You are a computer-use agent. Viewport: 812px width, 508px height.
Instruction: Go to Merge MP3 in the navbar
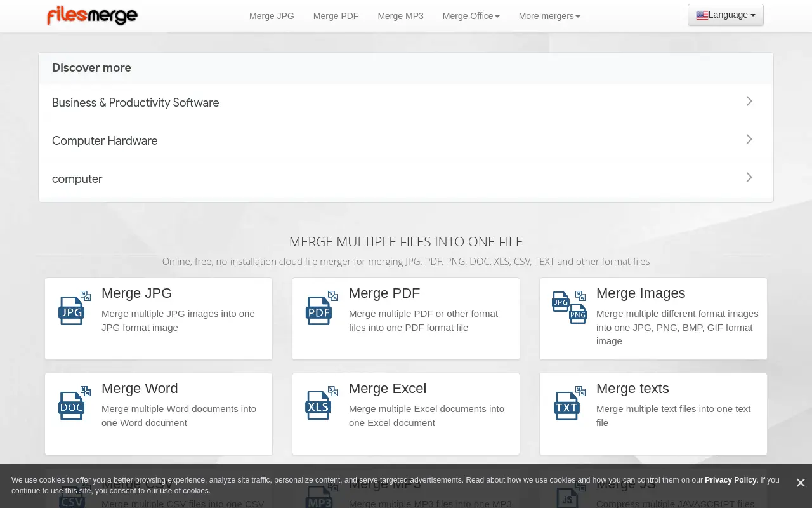pos(400,16)
